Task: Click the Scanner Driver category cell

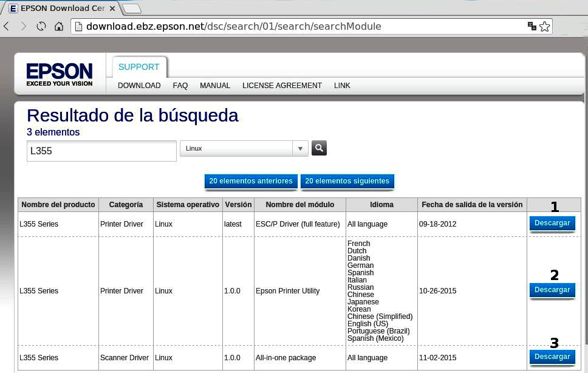Action: 125,358
